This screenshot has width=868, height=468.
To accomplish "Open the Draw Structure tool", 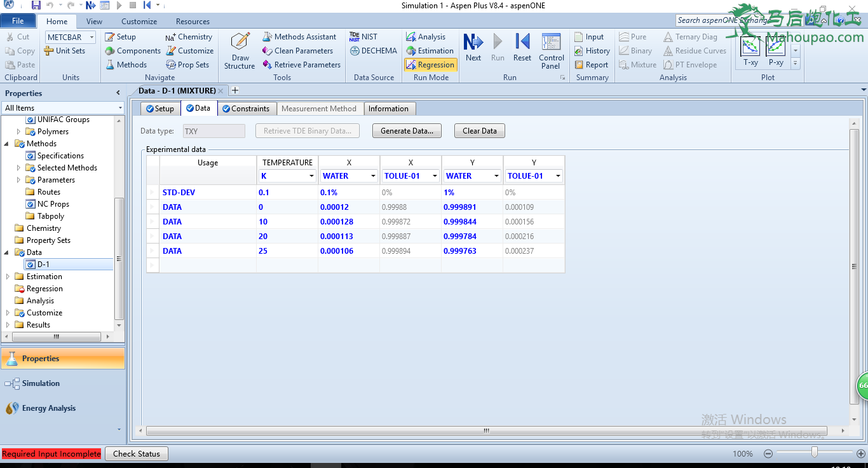I will 240,51.
